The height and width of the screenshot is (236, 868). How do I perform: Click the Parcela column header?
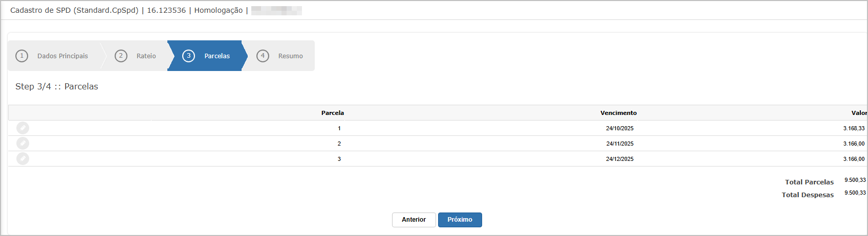(333, 113)
